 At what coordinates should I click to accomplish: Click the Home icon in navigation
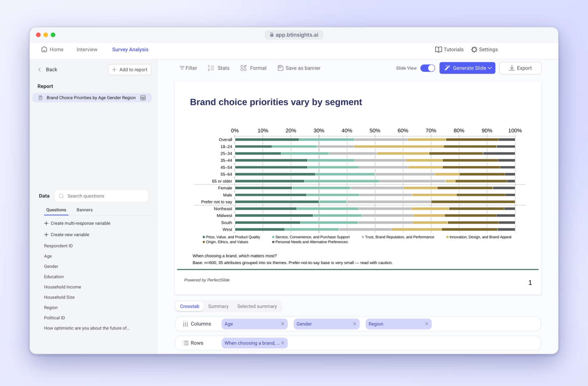(x=44, y=49)
